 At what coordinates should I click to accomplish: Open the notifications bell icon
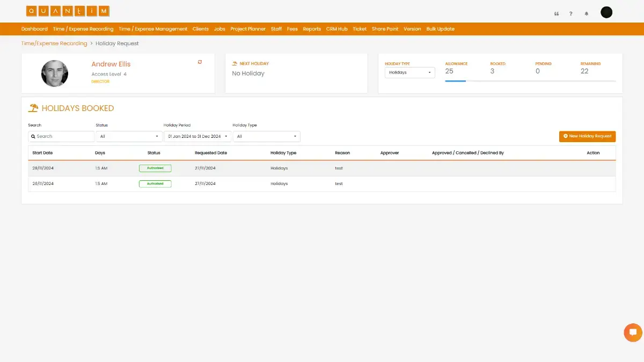[586, 13]
